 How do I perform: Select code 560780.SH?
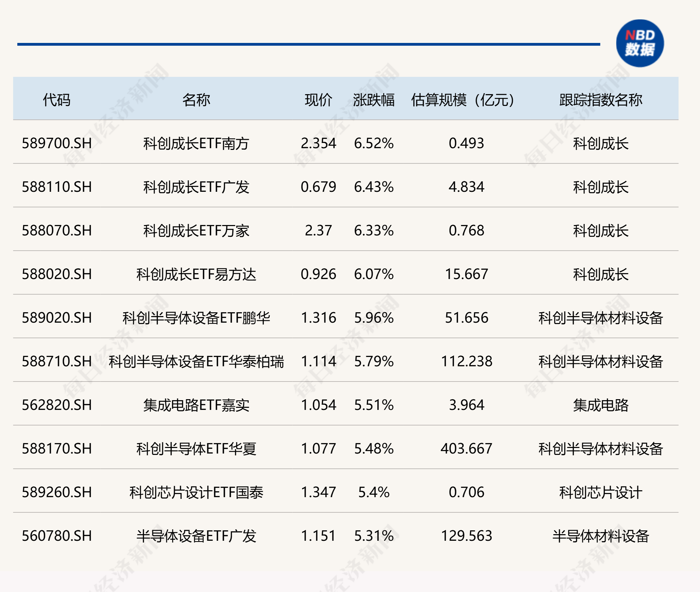point(57,536)
